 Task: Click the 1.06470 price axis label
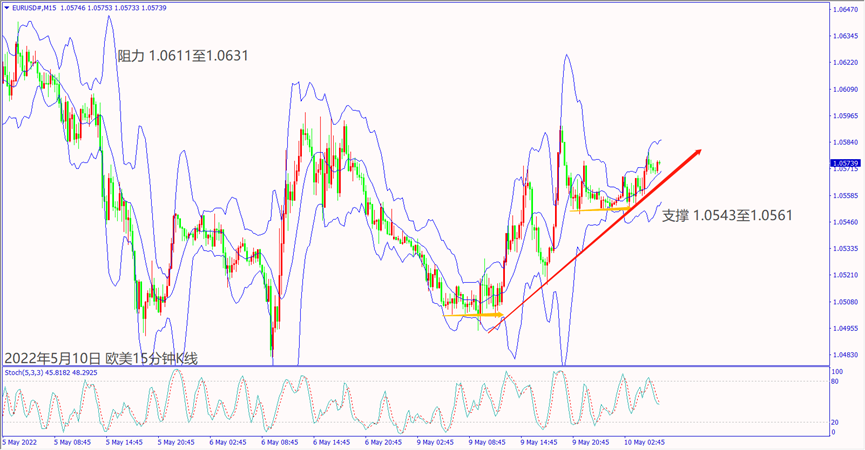pos(845,10)
